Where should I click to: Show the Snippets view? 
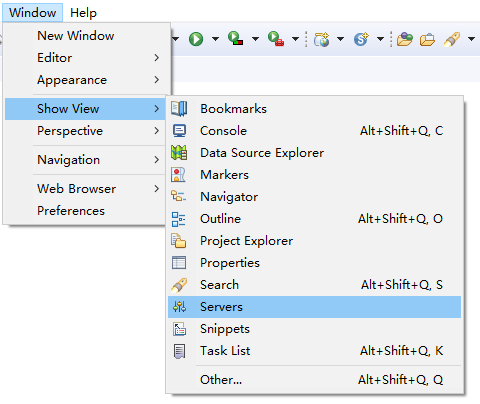(x=314, y=329)
